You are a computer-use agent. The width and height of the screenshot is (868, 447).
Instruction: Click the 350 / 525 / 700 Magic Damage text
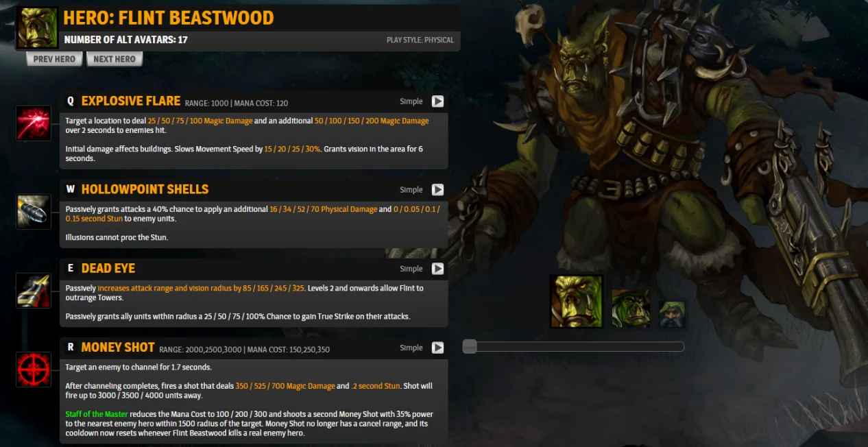[285, 386]
